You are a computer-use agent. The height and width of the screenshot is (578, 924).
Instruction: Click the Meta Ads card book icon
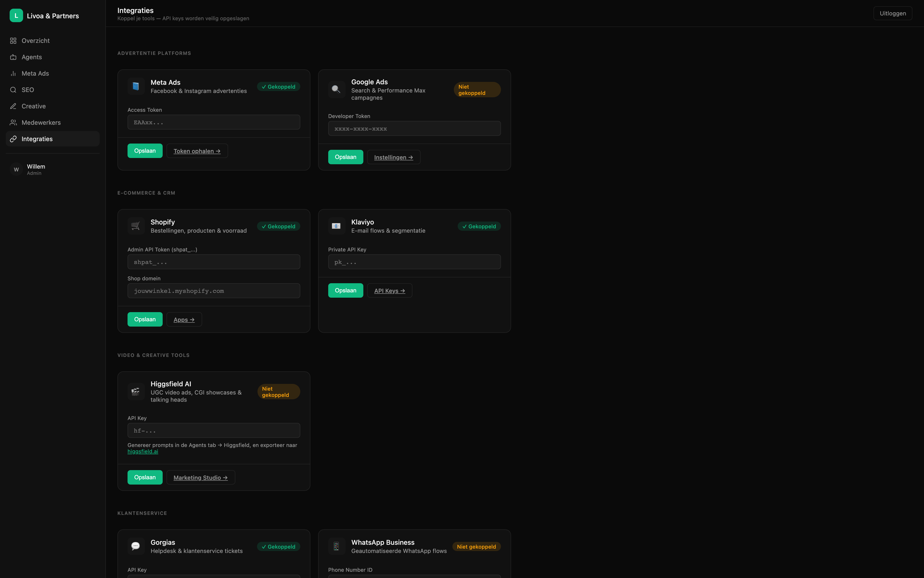click(x=136, y=86)
